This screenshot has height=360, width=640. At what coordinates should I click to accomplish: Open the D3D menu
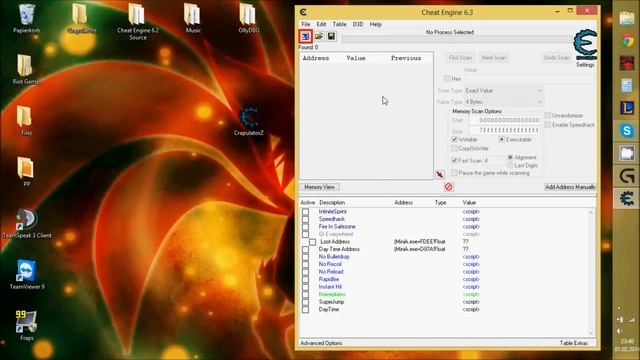[358, 24]
